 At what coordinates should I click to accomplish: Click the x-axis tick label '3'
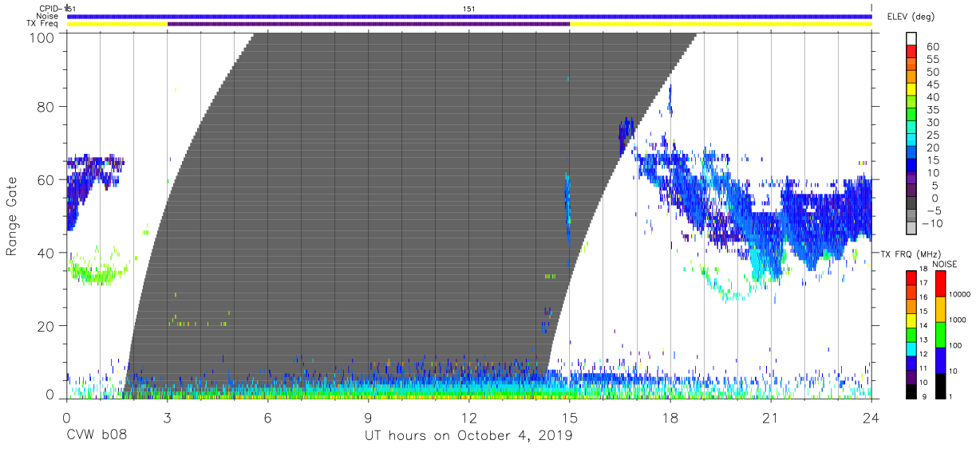[167, 417]
